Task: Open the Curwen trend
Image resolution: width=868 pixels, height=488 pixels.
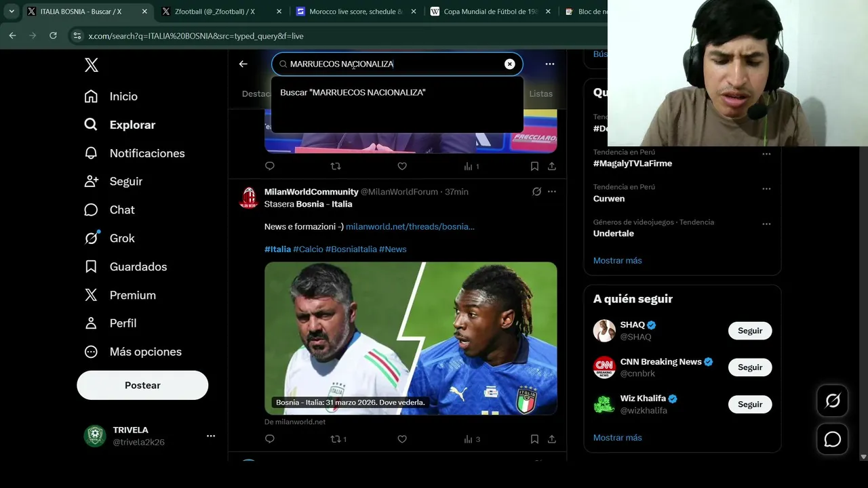Action: tap(609, 199)
